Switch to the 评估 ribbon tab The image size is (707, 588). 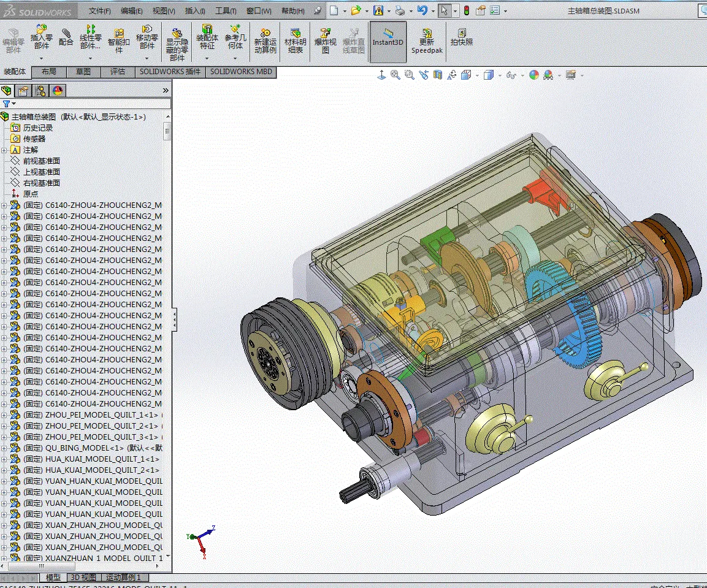coord(118,72)
